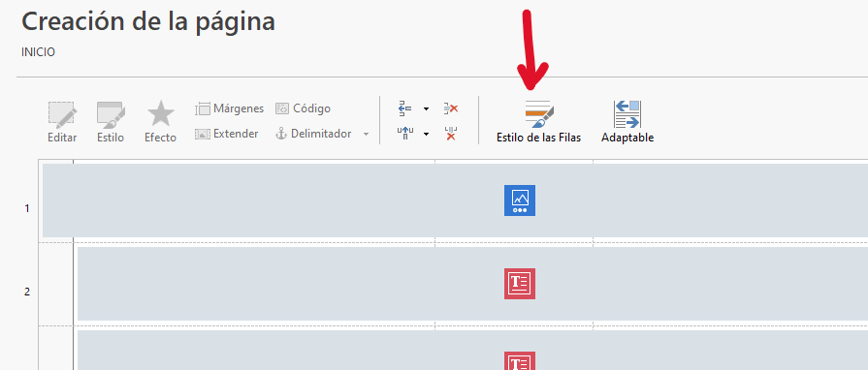Screen dimensions: 868x370
Task: Click the Código button
Action: point(303,108)
